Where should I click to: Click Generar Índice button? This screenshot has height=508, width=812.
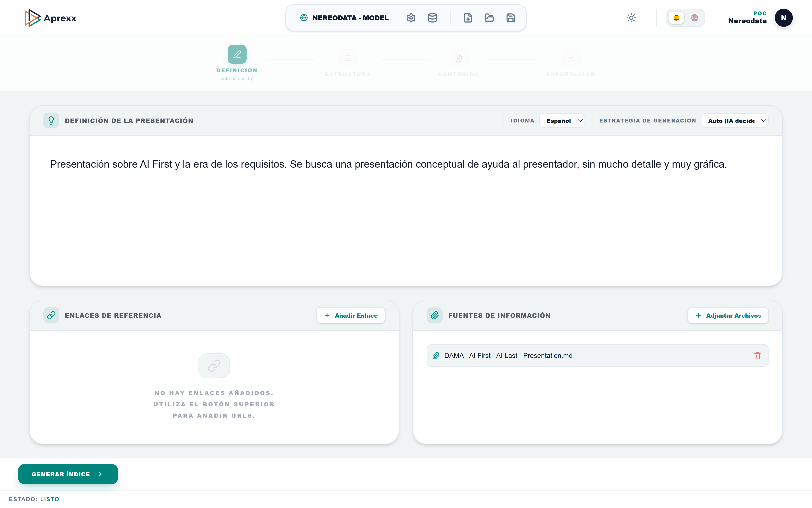[68, 474]
